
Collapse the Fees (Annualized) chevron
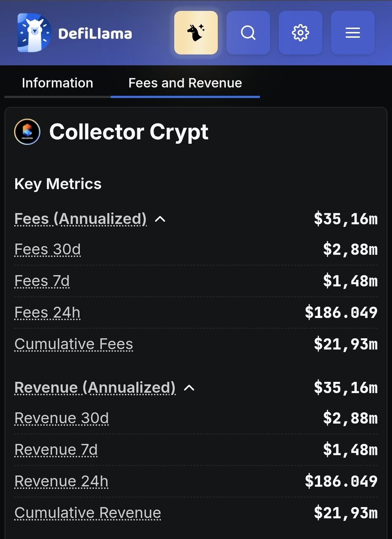[x=160, y=219]
